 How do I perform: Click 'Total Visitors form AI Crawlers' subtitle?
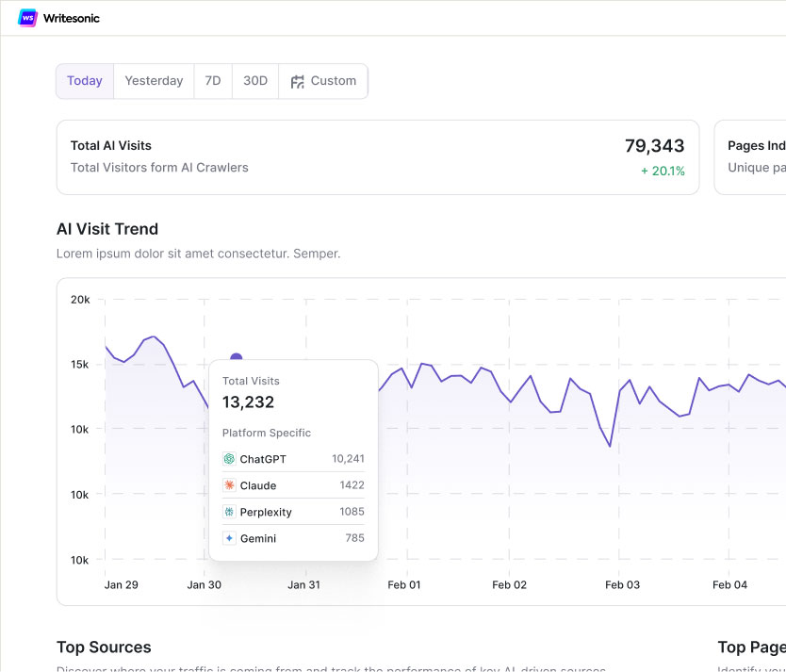click(159, 168)
